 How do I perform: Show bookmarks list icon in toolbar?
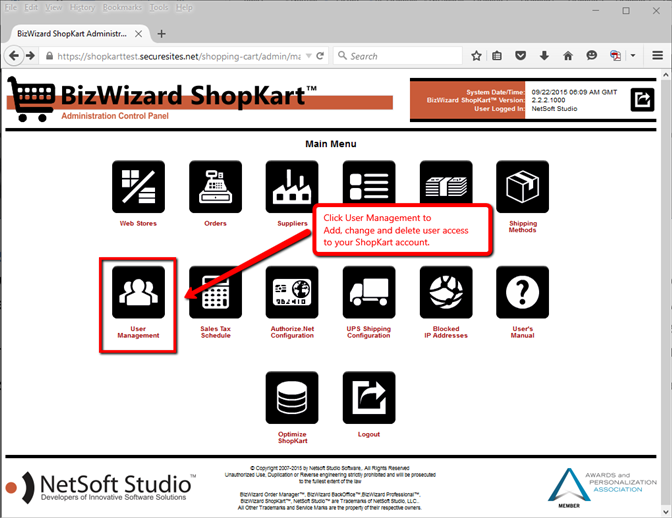click(497, 56)
